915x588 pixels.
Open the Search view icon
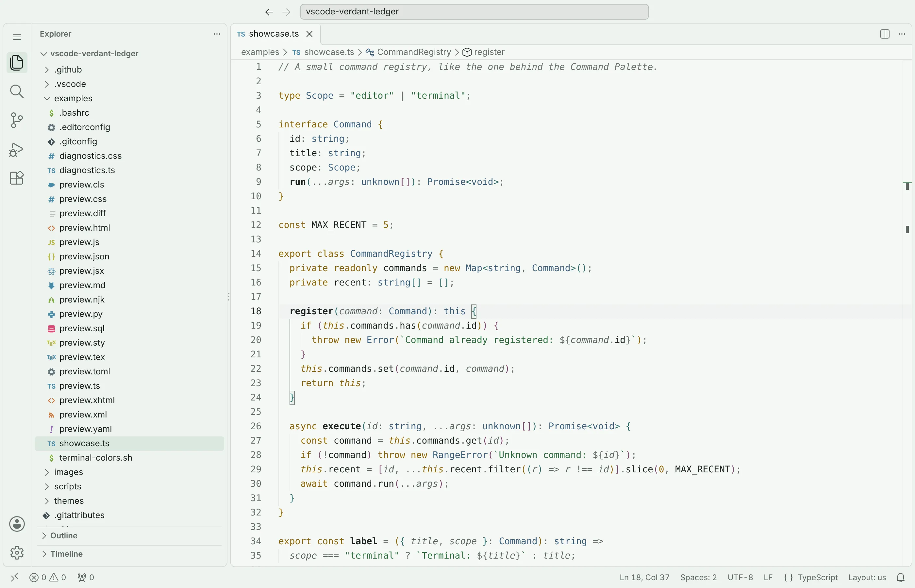[17, 92]
